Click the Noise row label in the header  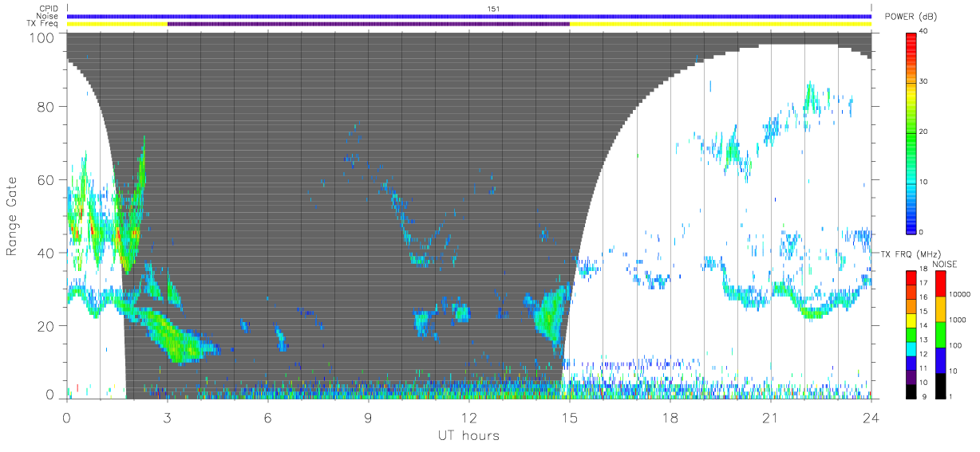tap(47, 16)
